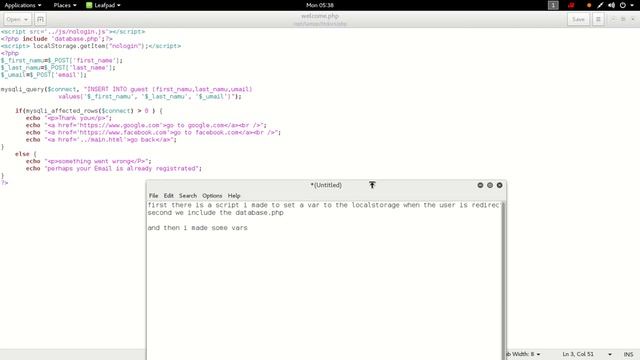Click the Open button in the editor header
Viewport: 640px width, 360px height.
tap(17, 19)
